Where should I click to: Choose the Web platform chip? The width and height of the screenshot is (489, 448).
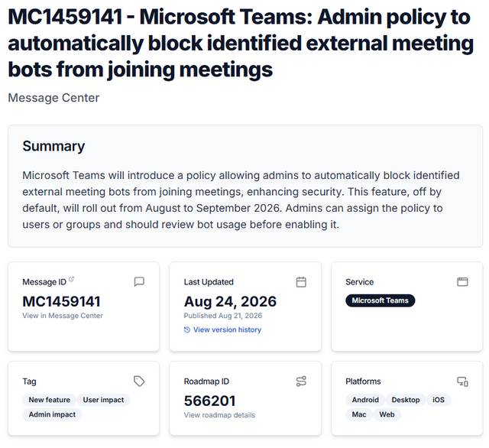387,414
